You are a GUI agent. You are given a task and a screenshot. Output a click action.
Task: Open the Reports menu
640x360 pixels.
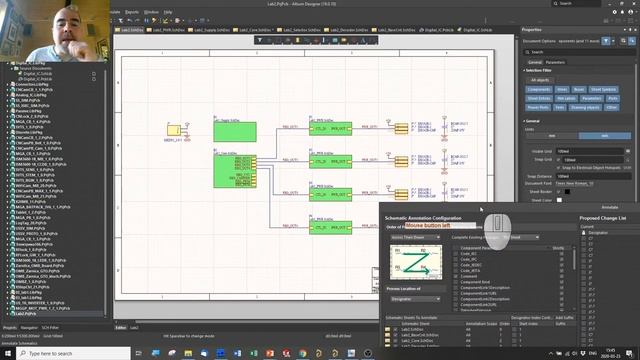[132, 12]
